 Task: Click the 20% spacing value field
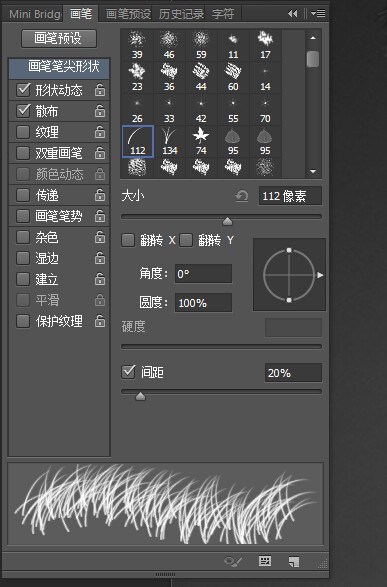(293, 372)
